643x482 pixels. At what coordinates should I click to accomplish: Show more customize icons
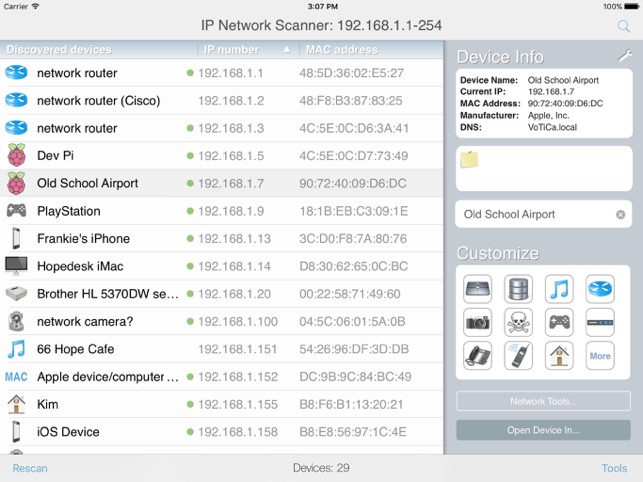(600, 356)
